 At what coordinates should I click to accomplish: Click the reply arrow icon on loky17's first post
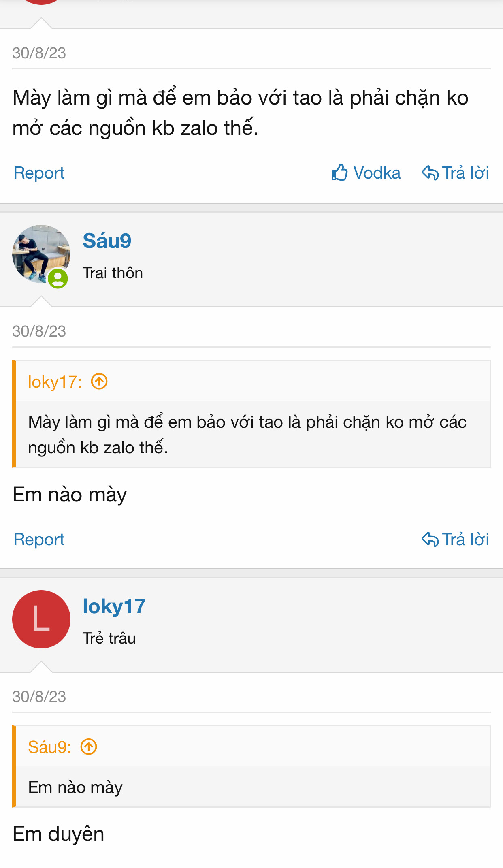[430, 173]
